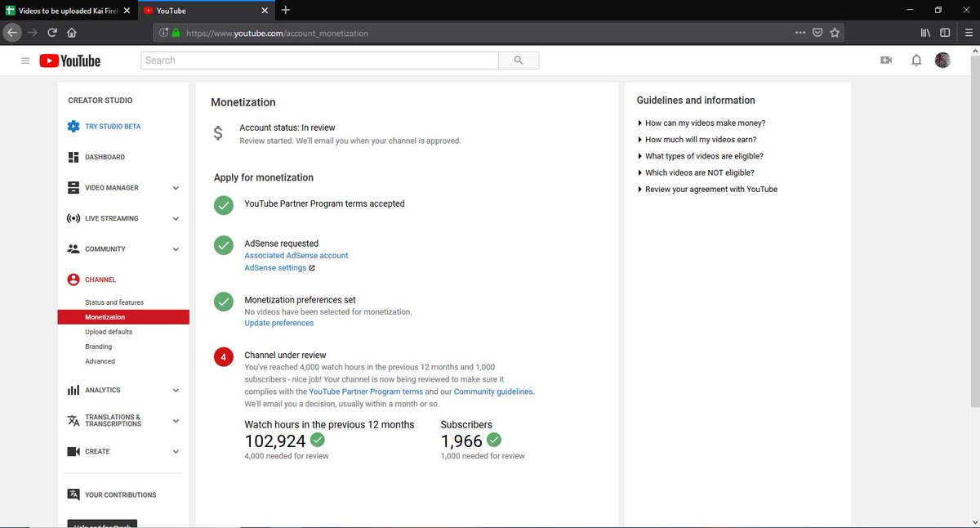Screen dimensions: 980x528
Task: Expand 'How much will my videos earn?'
Action: [697, 140]
